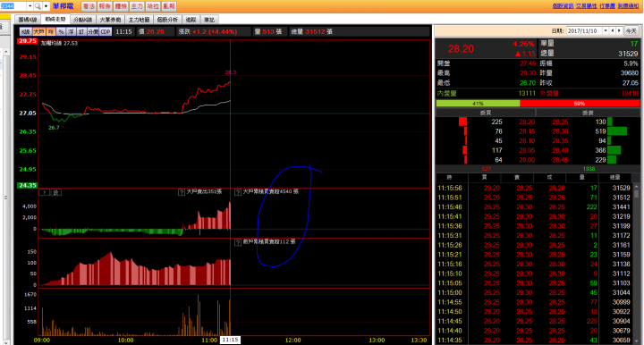Switch to the 大單券商 tab
Screen dimensions: 644x345
[111, 20]
